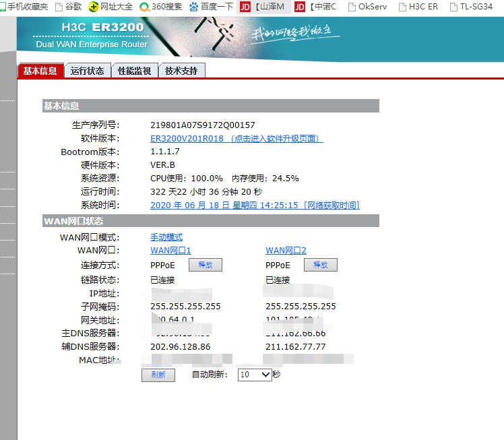Open the OkServ bookmark
This screenshot has width=504, height=440.
368,7
